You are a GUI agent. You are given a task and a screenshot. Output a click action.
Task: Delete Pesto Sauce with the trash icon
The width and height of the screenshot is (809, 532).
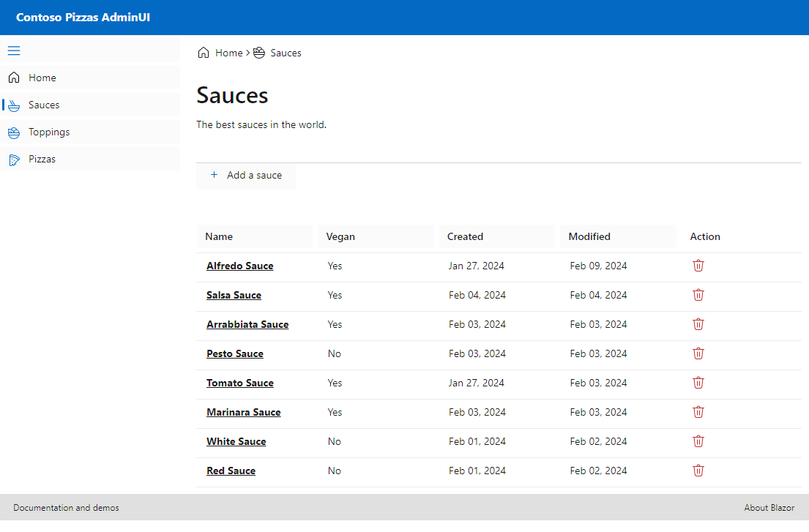click(698, 353)
